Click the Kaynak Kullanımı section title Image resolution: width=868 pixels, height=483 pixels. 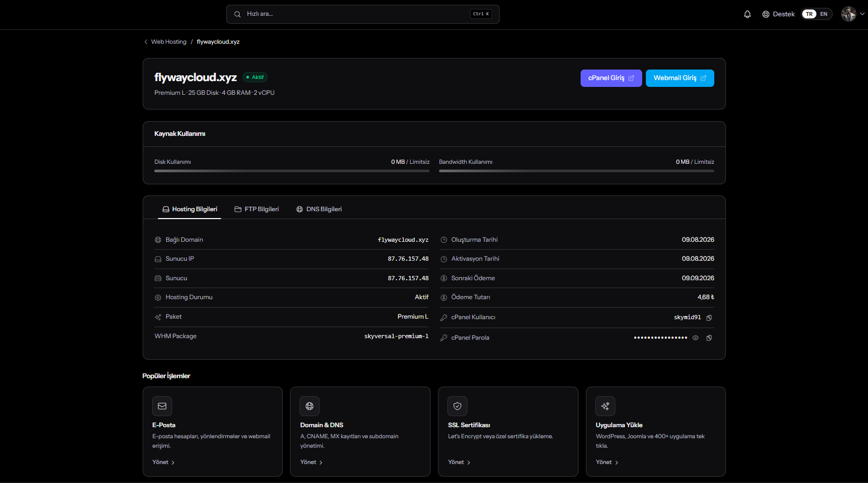[x=179, y=134]
